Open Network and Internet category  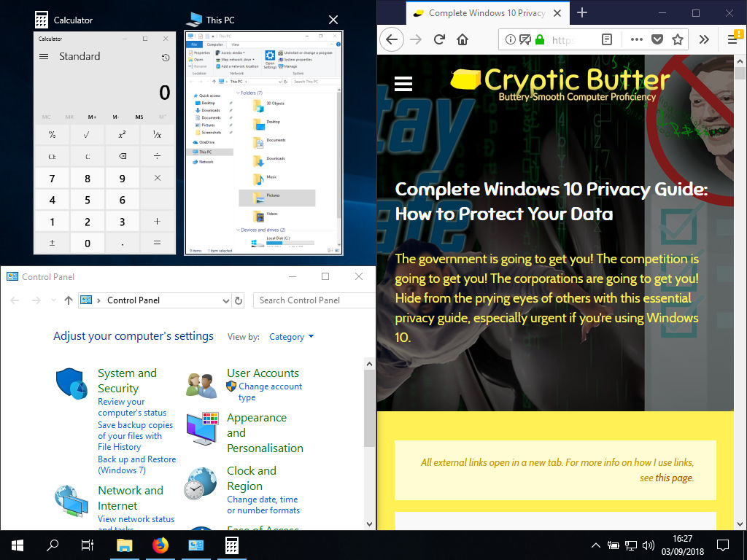[x=131, y=497]
